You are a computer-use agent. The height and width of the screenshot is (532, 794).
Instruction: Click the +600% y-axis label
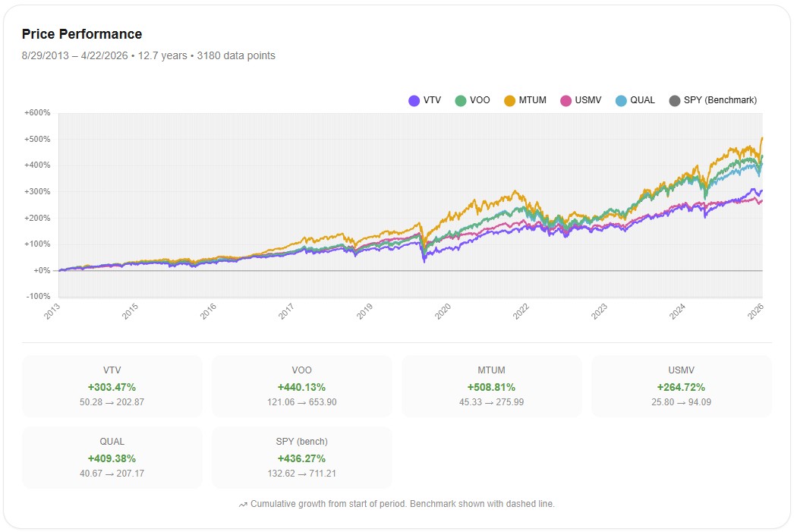[37, 112]
